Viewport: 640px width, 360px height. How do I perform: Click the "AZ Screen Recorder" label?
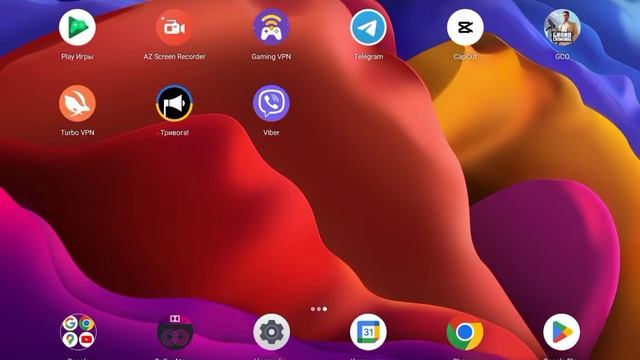pos(174,57)
